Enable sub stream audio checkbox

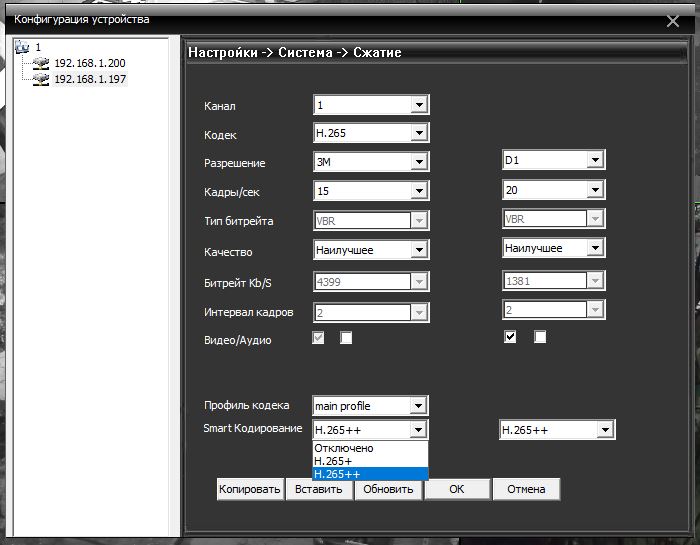point(540,338)
